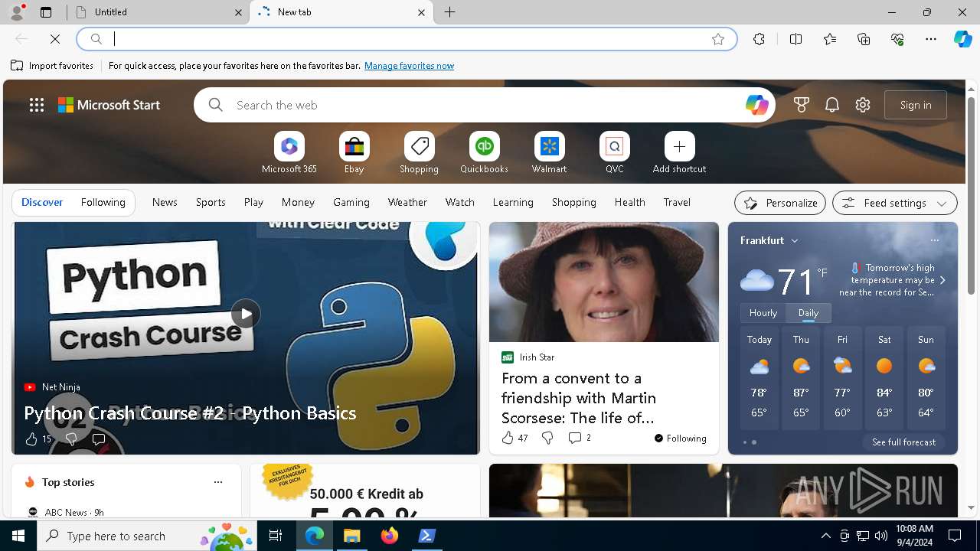This screenshot has height=551, width=980.
Task: Play the Python Crash Course video
Action: point(246,314)
